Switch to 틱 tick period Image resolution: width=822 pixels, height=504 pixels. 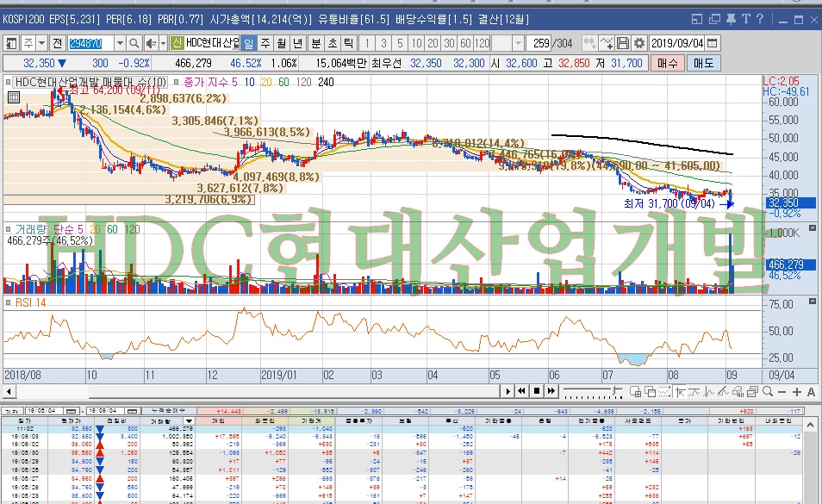(349, 43)
